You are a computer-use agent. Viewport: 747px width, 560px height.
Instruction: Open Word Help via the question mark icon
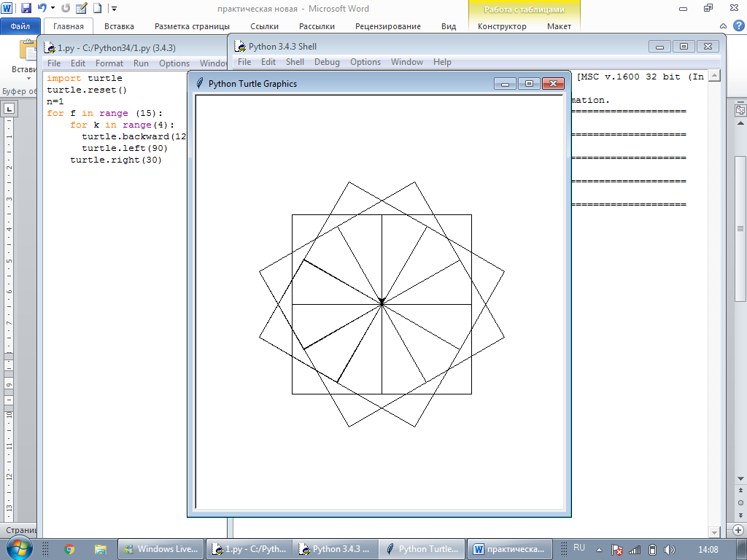click(x=738, y=26)
